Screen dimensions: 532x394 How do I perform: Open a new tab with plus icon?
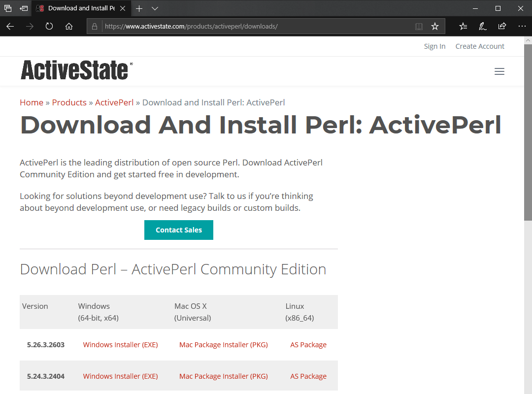point(139,8)
